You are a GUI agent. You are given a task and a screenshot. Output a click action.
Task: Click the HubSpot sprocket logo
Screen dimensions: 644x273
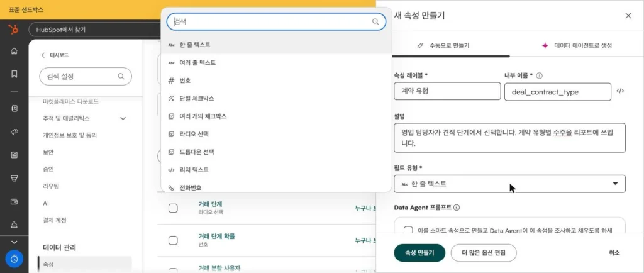tap(14, 30)
